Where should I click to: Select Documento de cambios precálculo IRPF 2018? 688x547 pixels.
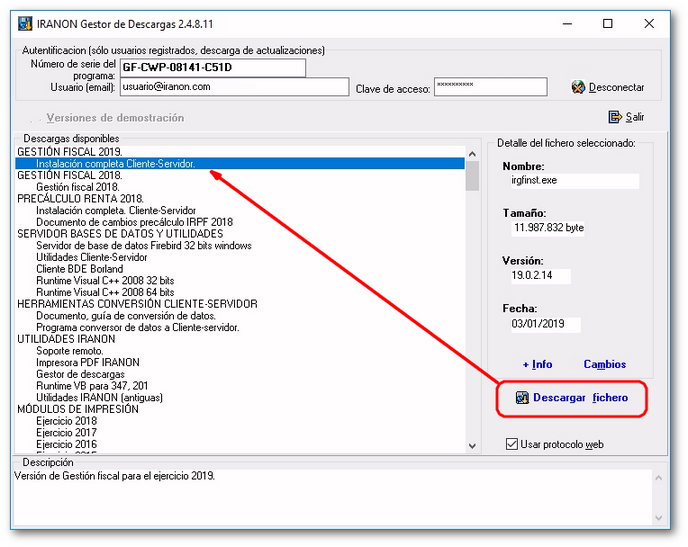pos(134,222)
